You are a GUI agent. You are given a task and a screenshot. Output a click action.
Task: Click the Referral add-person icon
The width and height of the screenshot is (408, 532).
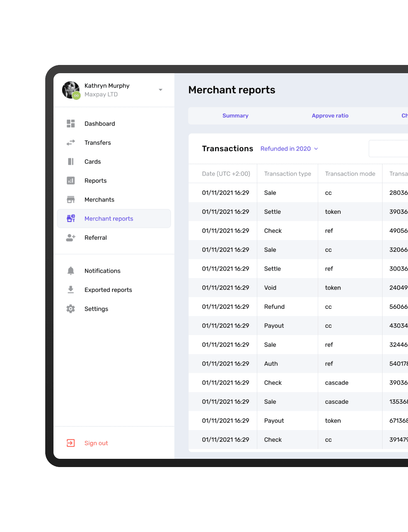[x=71, y=238]
